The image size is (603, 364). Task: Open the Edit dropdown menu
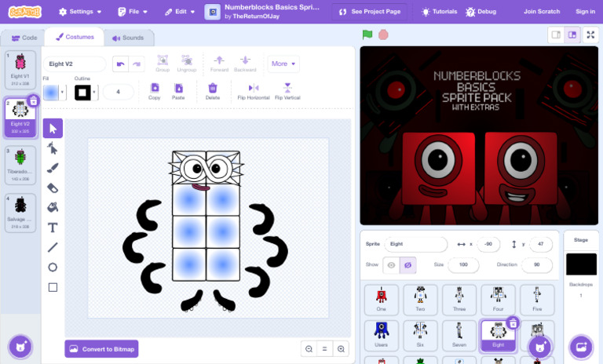coord(180,12)
